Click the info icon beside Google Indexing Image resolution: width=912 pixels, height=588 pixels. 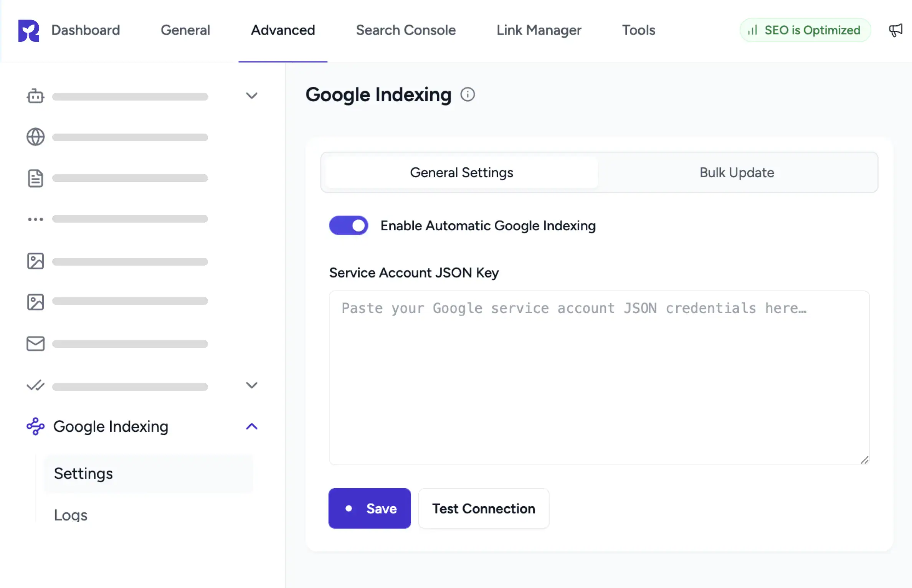468,94
